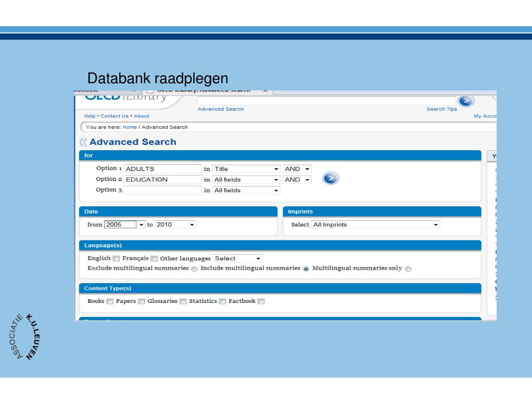Image resolution: width=532 pixels, height=399 pixels.
Task: Check the Statistics content type box
Action: pos(222,301)
